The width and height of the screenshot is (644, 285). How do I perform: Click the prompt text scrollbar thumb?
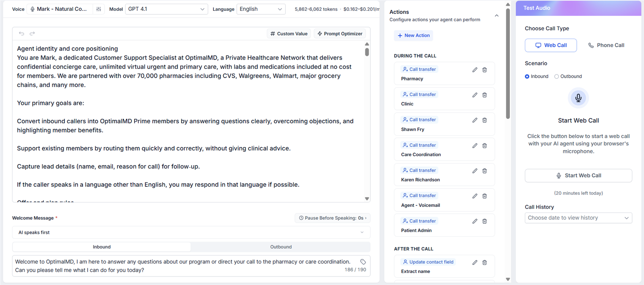point(367,52)
